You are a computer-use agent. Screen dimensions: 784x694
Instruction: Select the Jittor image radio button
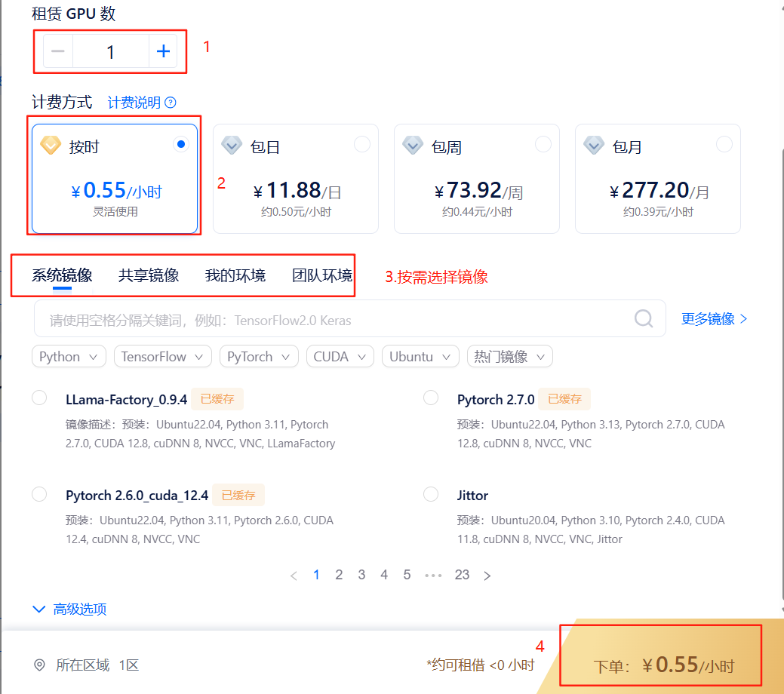(431, 495)
